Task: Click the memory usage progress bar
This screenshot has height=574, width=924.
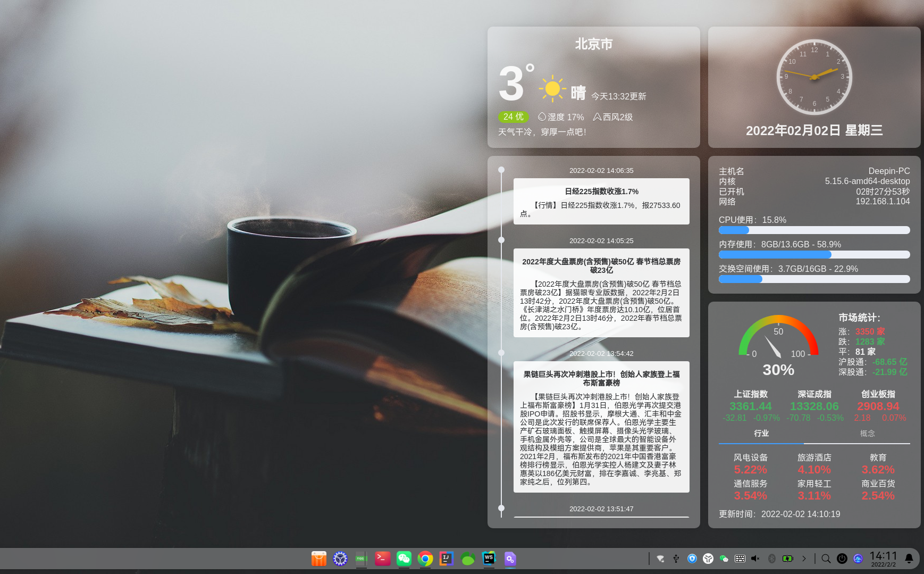Action: pyautogui.click(x=814, y=255)
